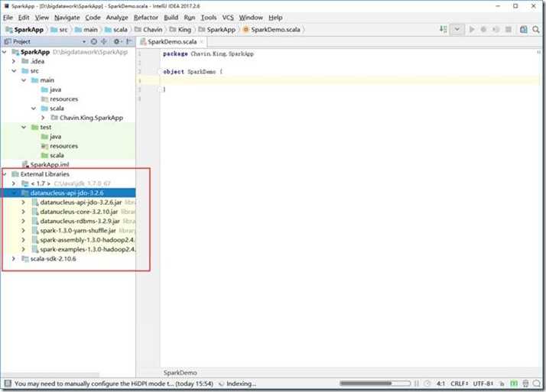Click the Make Project build icon
Viewport: 546px width, 392px height.
(x=443, y=29)
